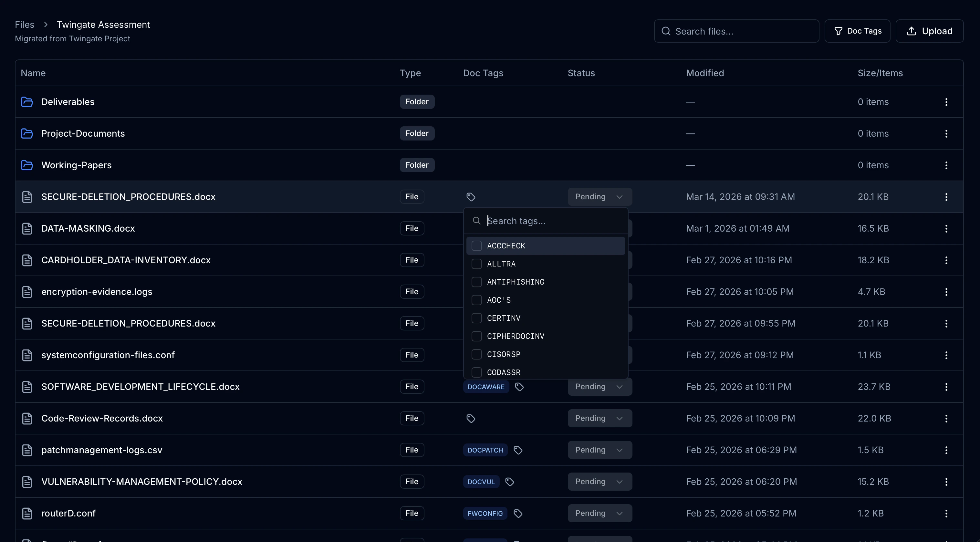The width and height of the screenshot is (980, 542).
Task: Click the Working-Papers folder icon
Action: pyautogui.click(x=26, y=165)
